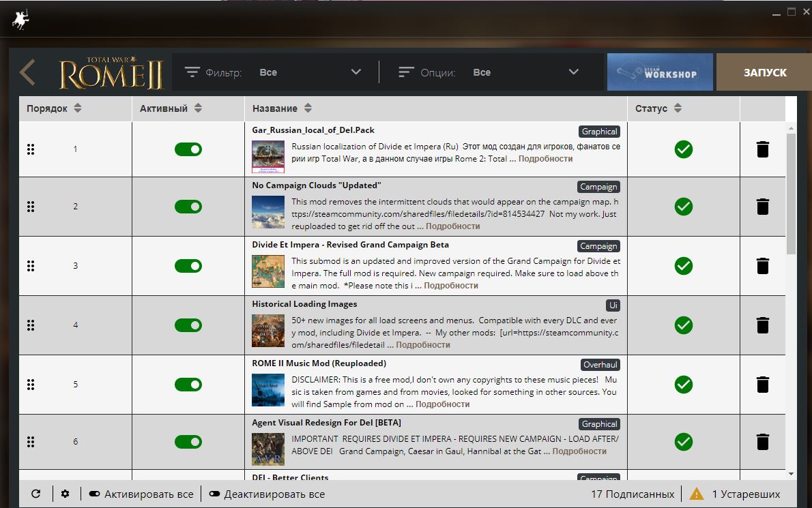Turn off the Historical Loading Images mod

188,325
